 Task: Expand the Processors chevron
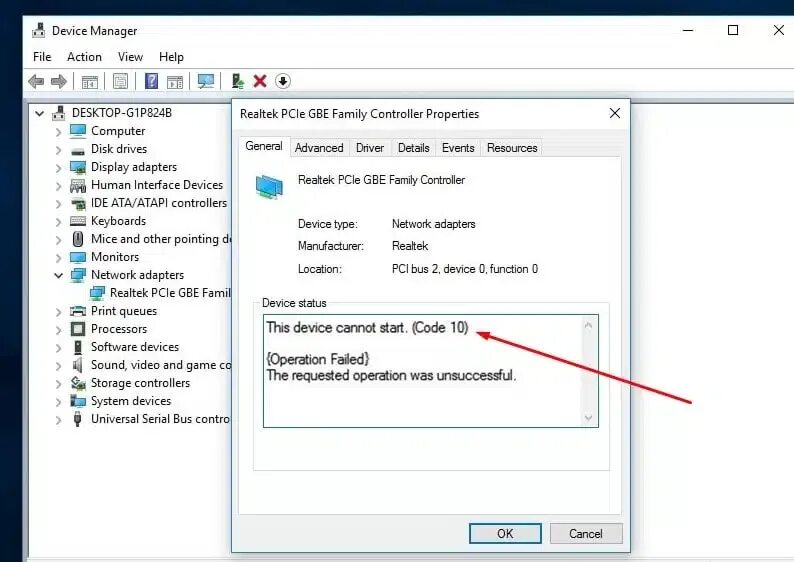pos(58,330)
